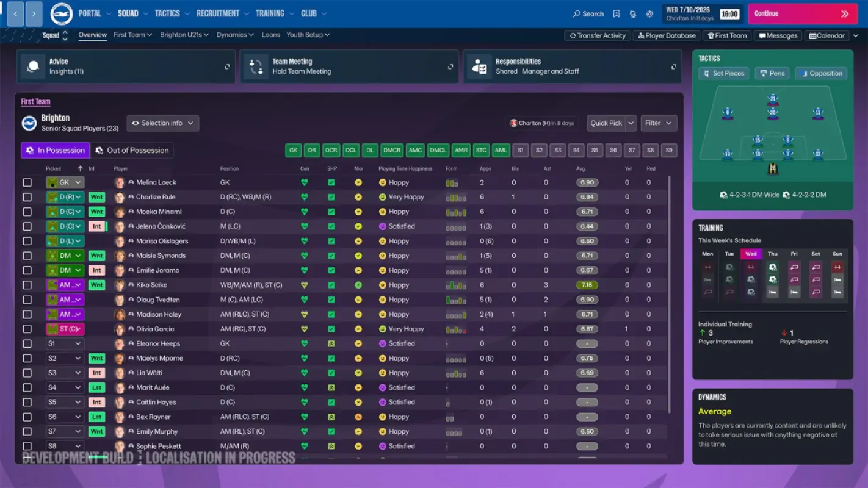This screenshot has width=868, height=488.
Task: Click the 7.15 average rating for Kiko Seike
Action: pyautogui.click(x=587, y=285)
